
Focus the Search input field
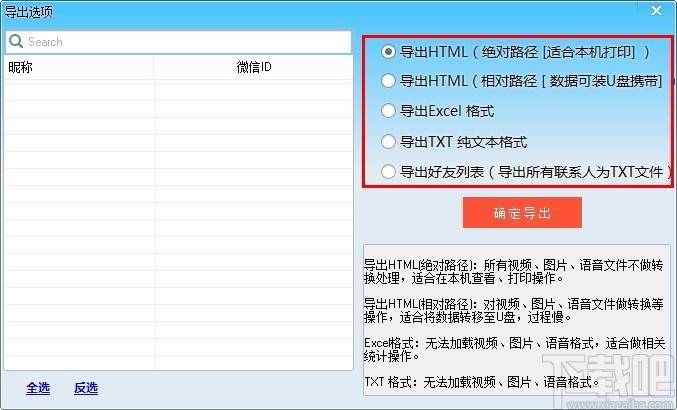pos(178,42)
